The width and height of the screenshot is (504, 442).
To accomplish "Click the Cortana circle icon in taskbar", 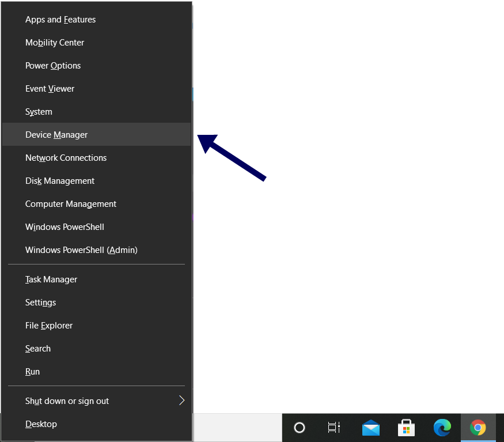I will click(x=300, y=428).
